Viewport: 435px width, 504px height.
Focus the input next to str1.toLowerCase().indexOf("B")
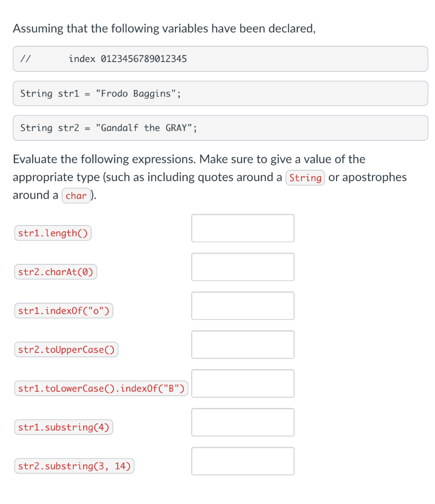click(242, 383)
